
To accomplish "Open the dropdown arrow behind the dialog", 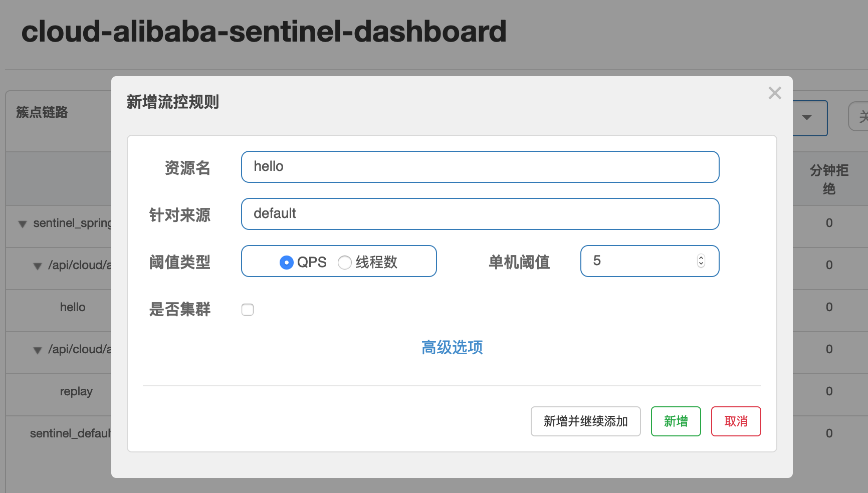I will click(807, 118).
